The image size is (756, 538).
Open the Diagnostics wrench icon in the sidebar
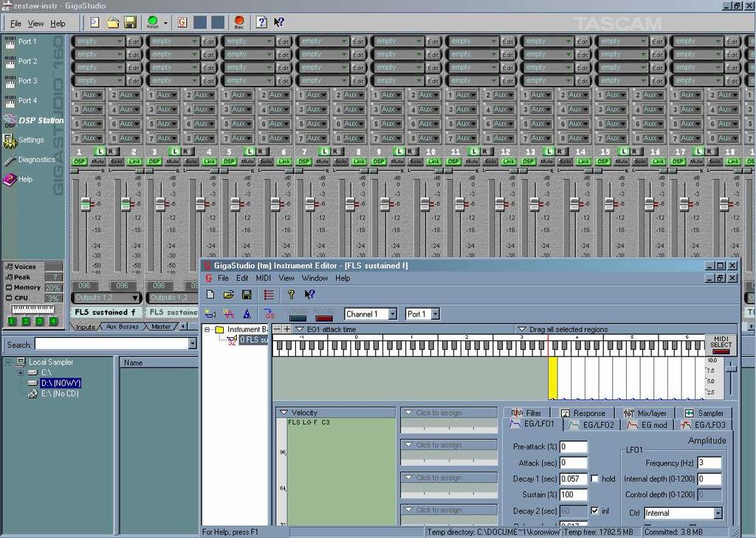pos(10,160)
